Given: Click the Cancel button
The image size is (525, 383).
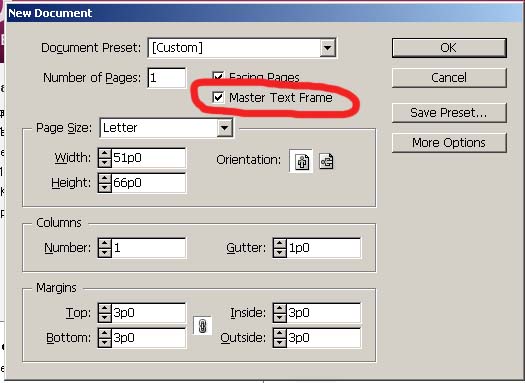Looking at the screenshot, I should click(449, 78).
